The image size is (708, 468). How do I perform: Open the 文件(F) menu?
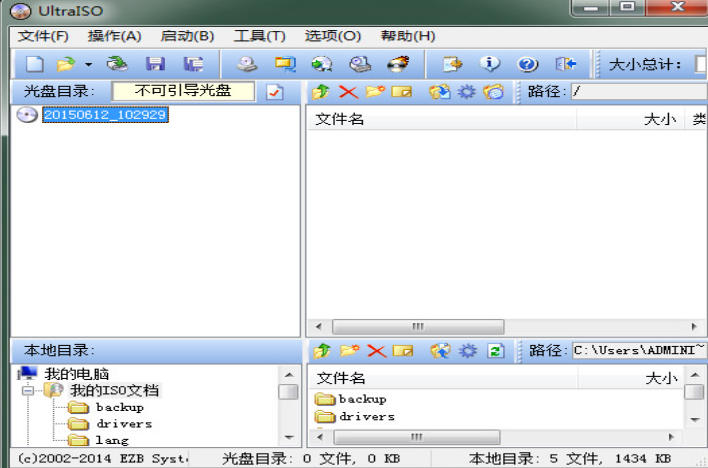[43, 36]
